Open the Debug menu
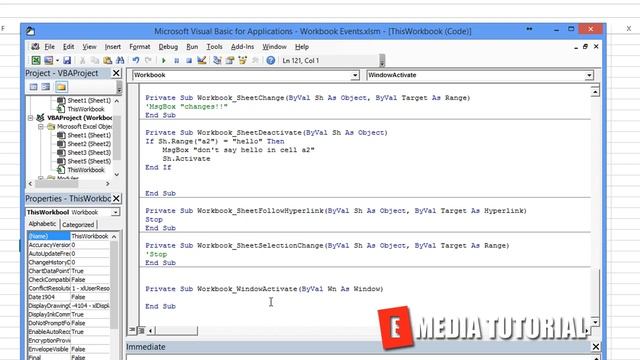 click(x=168, y=47)
